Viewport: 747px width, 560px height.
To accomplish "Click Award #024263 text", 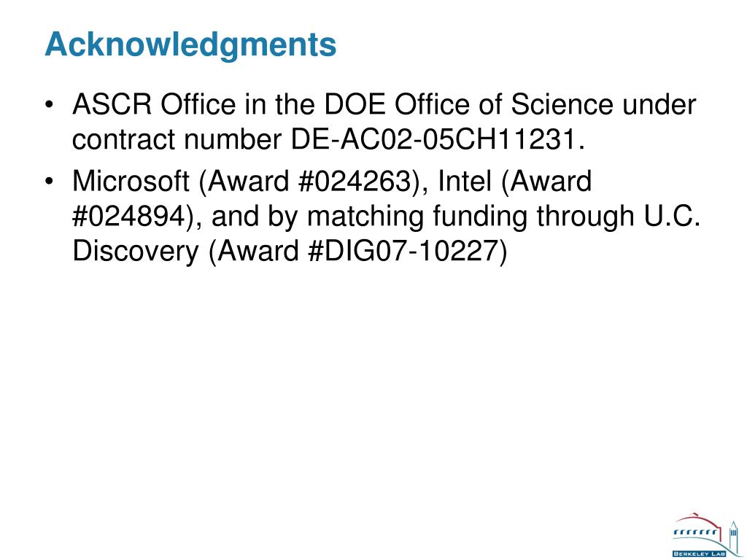I will (309, 182).
